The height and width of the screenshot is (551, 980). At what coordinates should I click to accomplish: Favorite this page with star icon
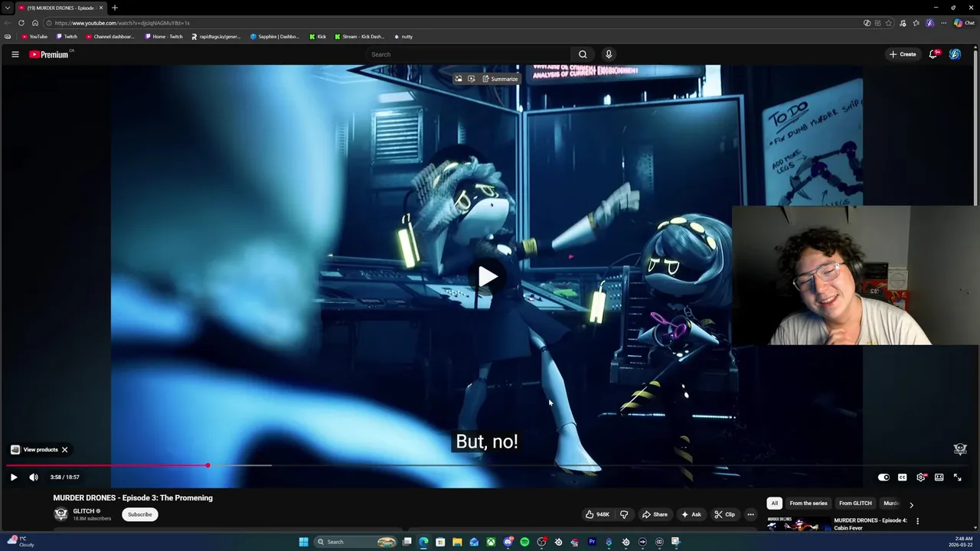pos(889,23)
